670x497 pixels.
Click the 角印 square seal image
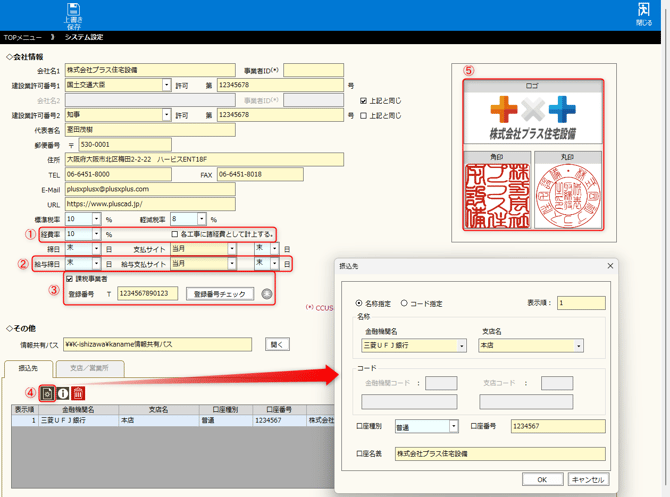497,196
